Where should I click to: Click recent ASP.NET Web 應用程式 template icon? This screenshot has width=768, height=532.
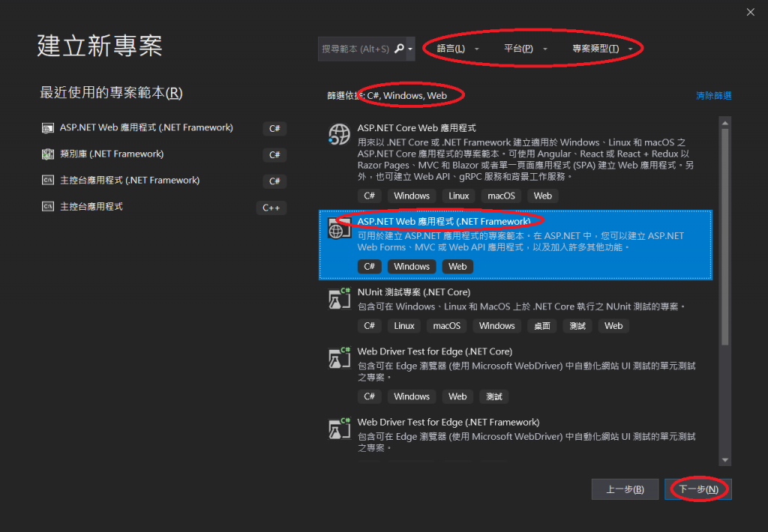47,128
